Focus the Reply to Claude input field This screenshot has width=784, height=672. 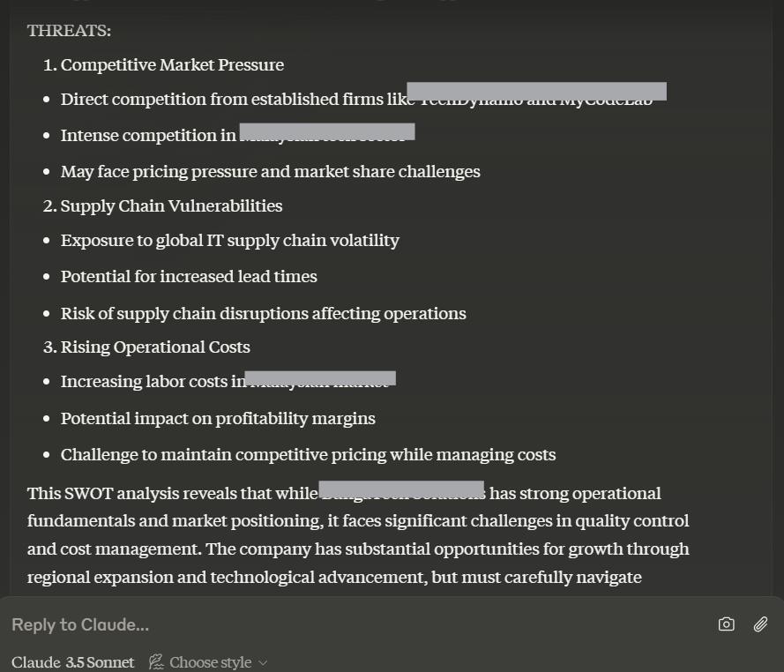[350, 624]
